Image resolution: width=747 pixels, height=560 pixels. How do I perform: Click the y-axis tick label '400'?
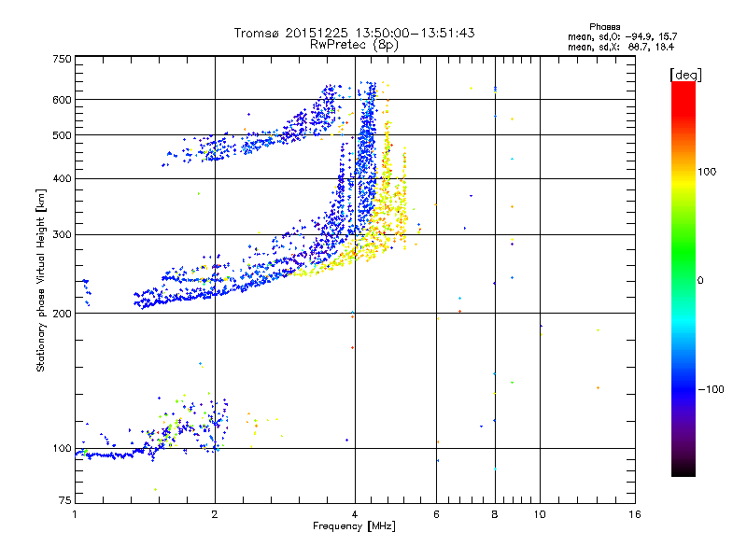click(x=63, y=178)
